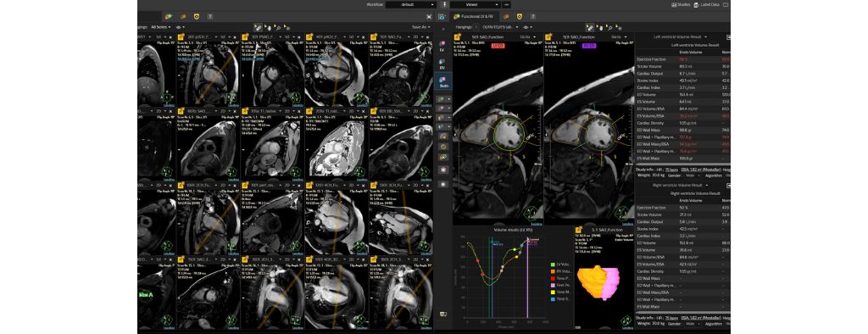The width and height of the screenshot is (868, 334).
Task: Click the Studies button in top bar
Action: pos(681,4)
